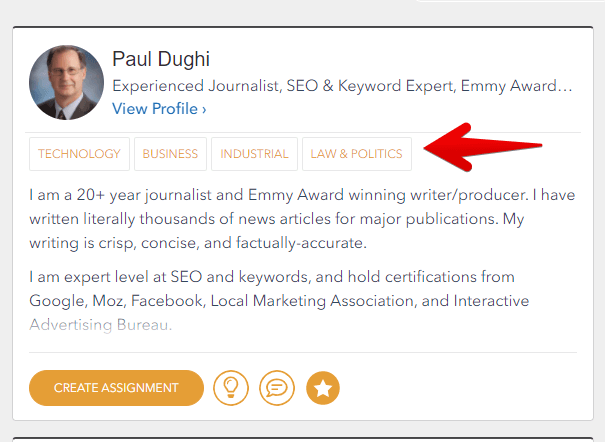Select the TECHNOLOGY tag
This screenshot has height=442, width=605.
pos(79,154)
